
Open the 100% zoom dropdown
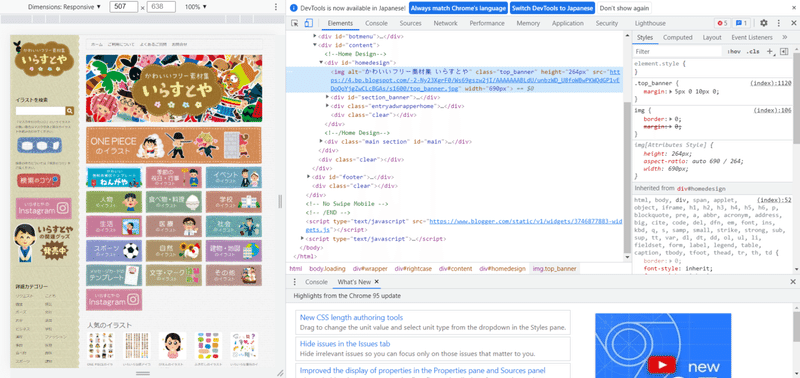196,7
